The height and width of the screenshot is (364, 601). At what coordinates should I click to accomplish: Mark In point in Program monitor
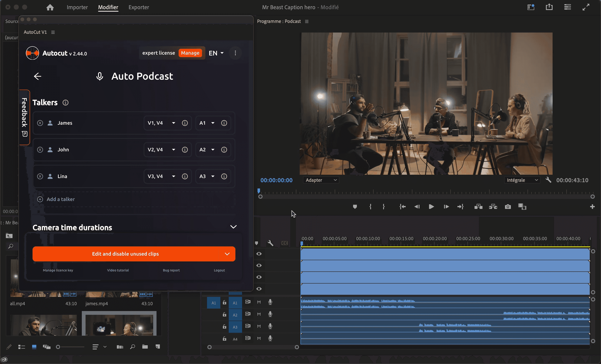tap(370, 207)
